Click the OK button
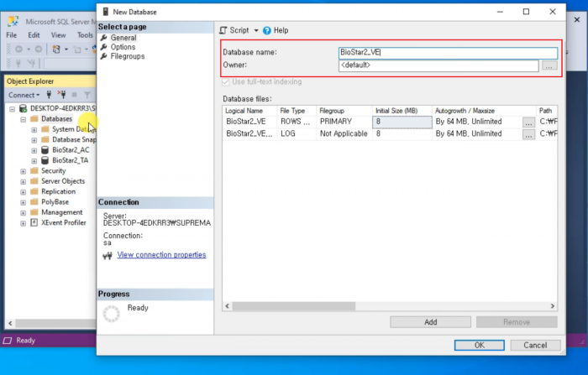The height and width of the screenshot is (375, 588). coord(479,345)
